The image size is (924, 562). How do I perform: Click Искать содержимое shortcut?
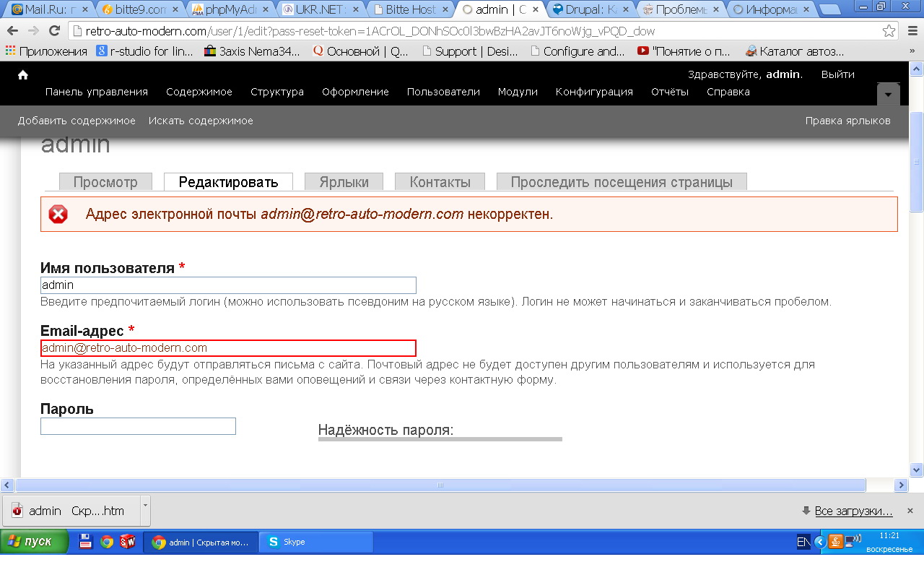point(201,121)
